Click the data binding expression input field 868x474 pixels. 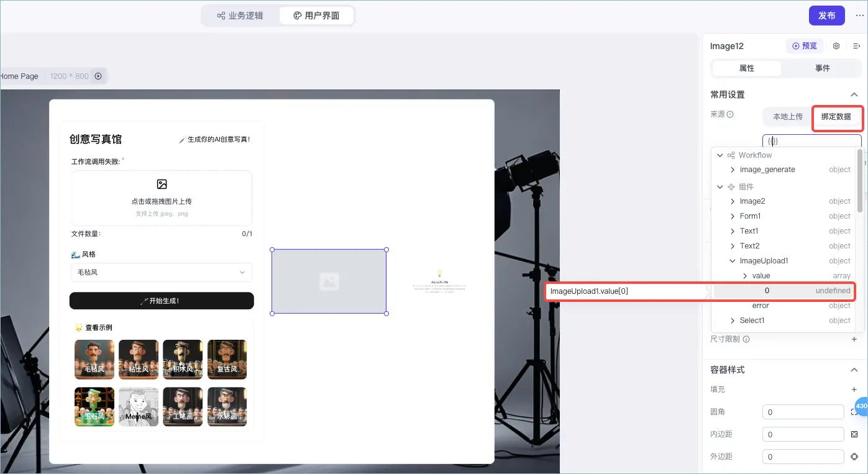(x=811, y=141)
